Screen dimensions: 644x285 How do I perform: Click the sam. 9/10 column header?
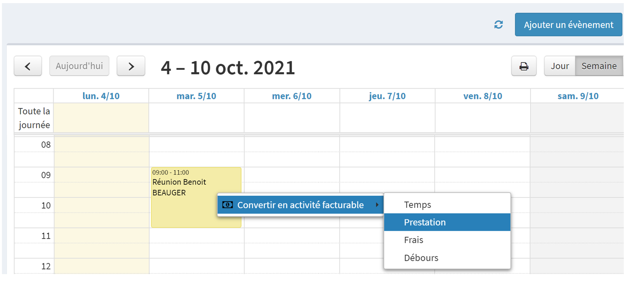pyautogui.click(x=578, y=96)
